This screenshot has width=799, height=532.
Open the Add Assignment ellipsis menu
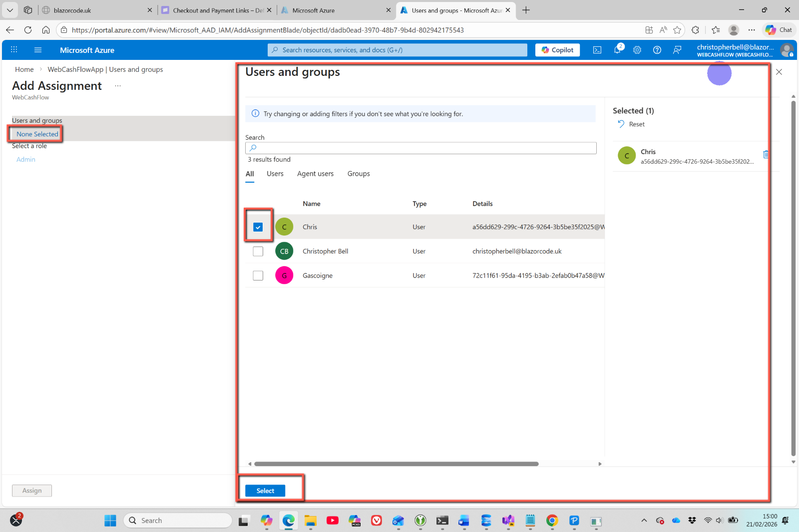tap(118, 86)
